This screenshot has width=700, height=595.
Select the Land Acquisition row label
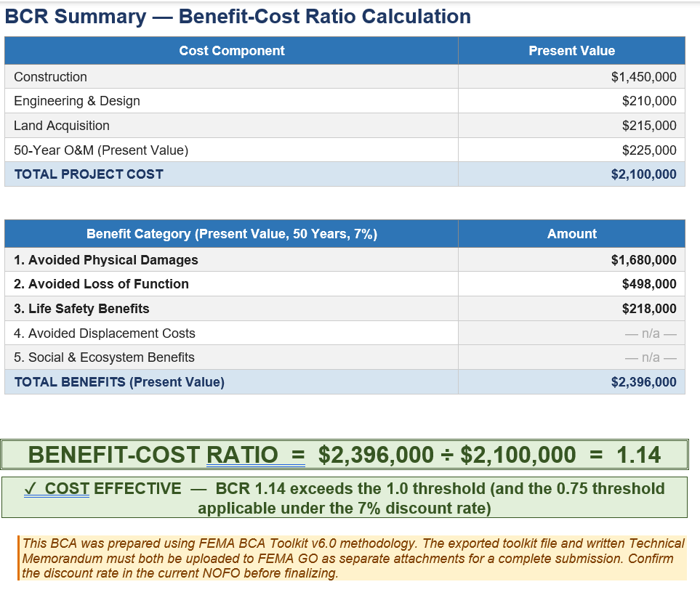[x=62, y=126]
